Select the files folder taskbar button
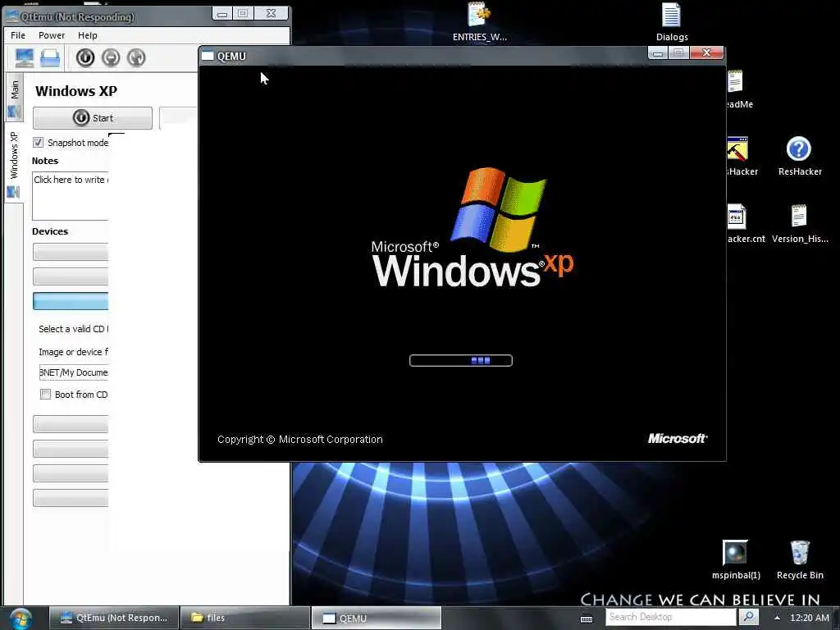 pyautogui.click(x=244, y=618)
